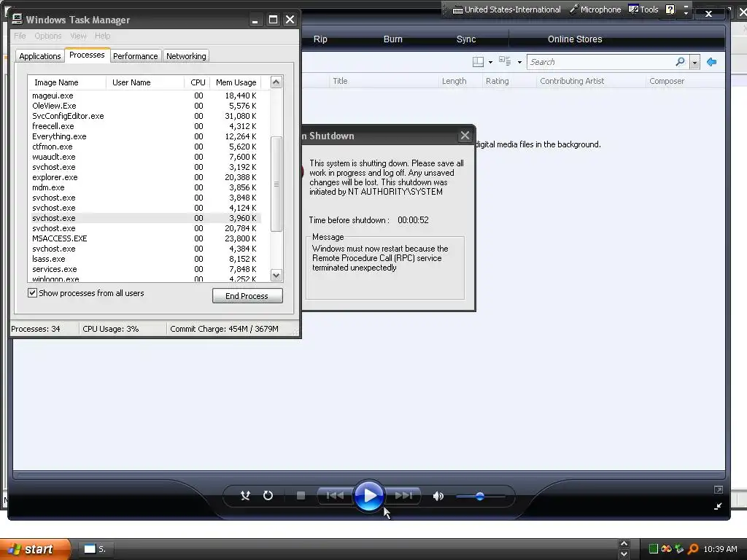Open Task Manager Options menu
Viewport: 747px width, 560px height.
pos(48,36)
